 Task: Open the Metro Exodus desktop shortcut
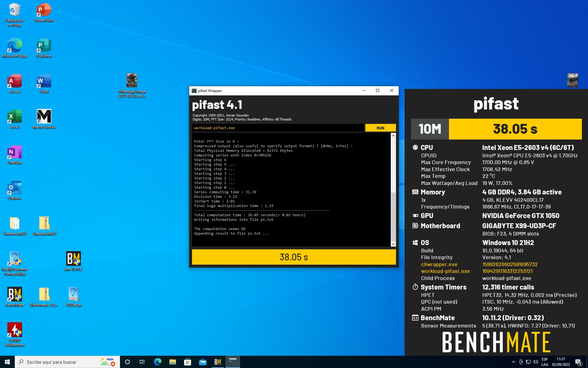coord(44,119)
